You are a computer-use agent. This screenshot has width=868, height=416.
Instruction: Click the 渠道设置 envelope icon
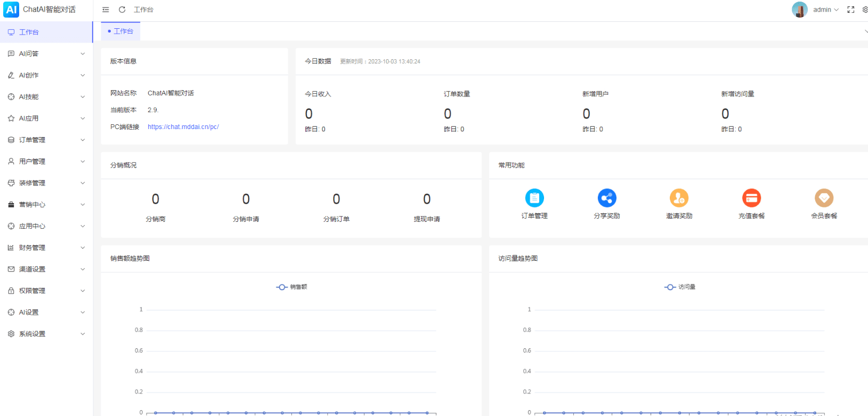[11, 269]
